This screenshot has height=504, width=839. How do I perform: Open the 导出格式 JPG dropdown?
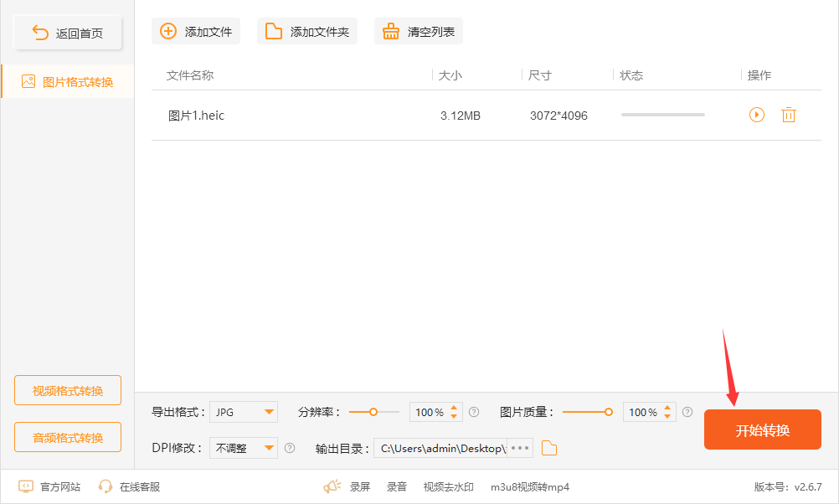point(244,412)
